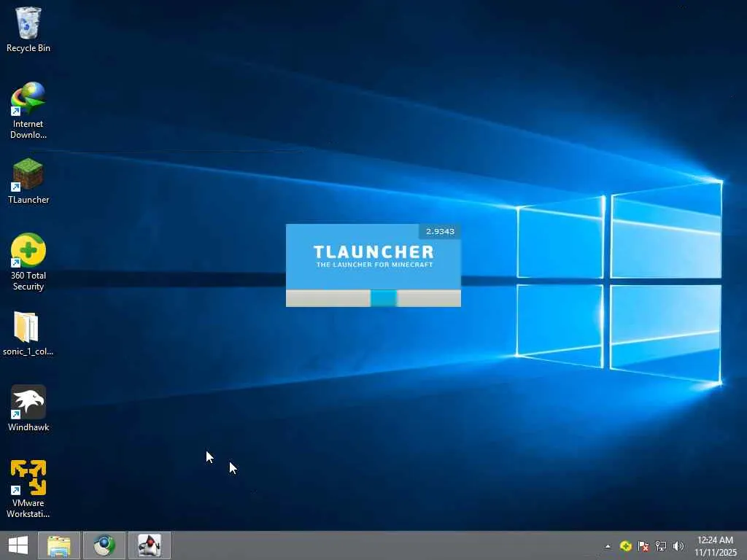Screen dimensions: 747x560
Task: Select the Windhawk desktop shortcut
Action: (x=28, y=408)
